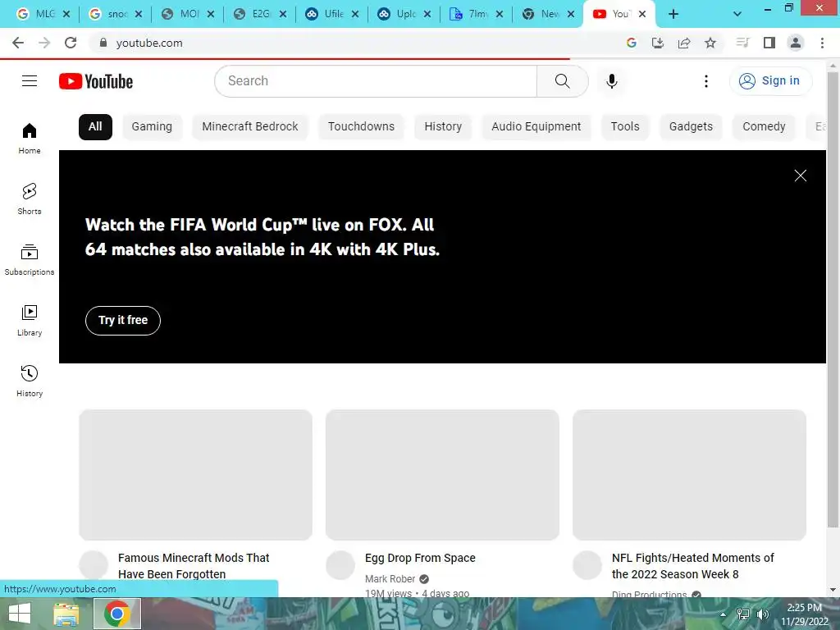Expand the tab search dropdown arrow
This screenshot has width=840, height=630.
pyautogui.click(x=737, y=15)
